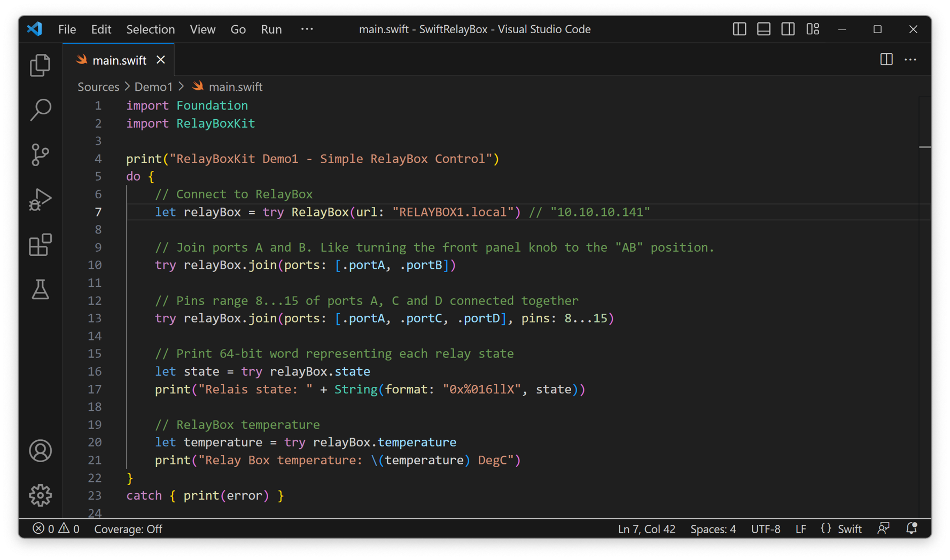Open the Extensions view
Screen dimensions: 950x560
click(x=40, y=245)
